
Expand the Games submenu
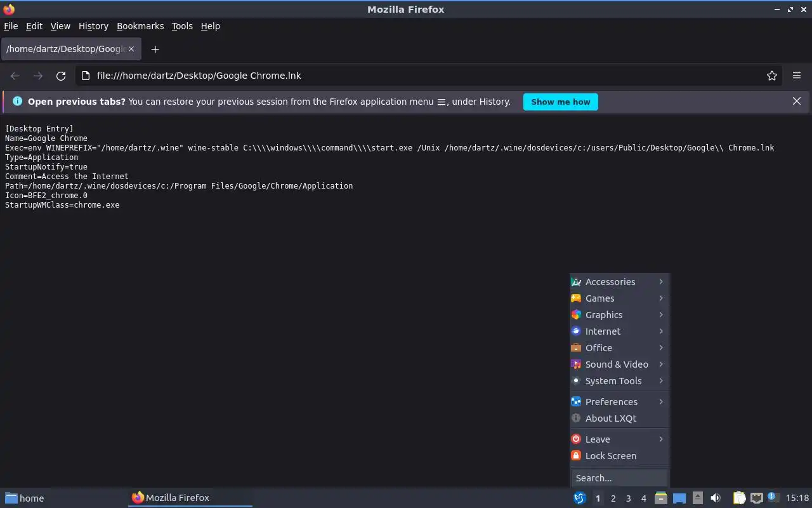pos(619,298)
